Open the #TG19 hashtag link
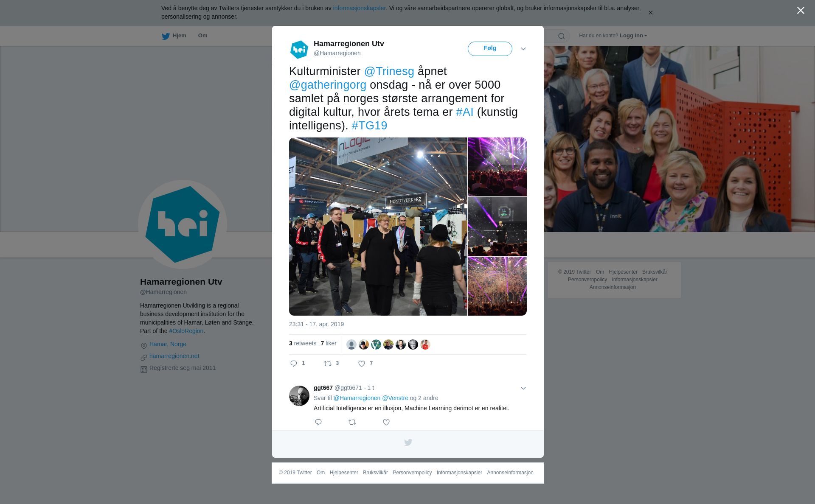The image size is (815, 504). (369, 126)
